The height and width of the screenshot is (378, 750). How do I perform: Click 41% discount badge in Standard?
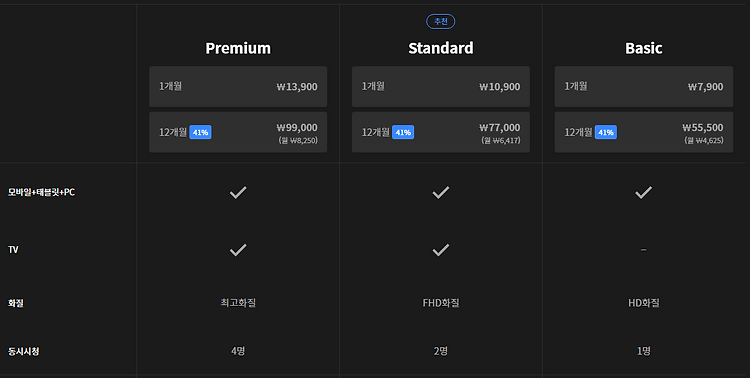403,132
